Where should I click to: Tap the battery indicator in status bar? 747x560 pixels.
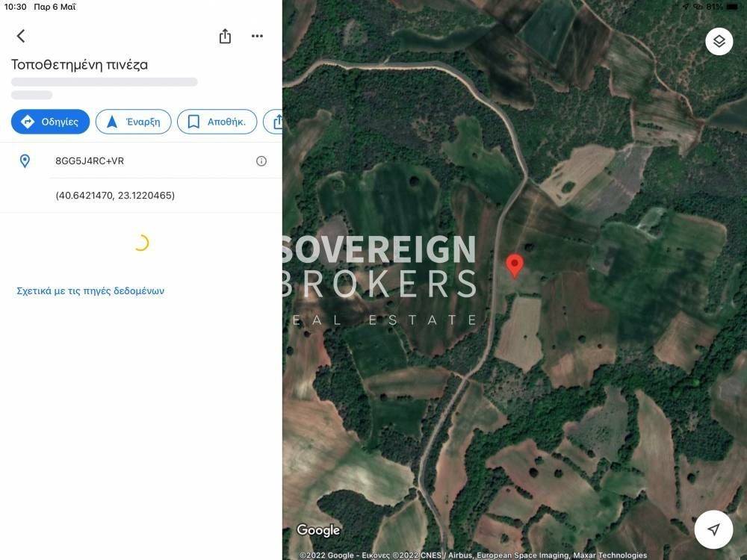point(732,7)
